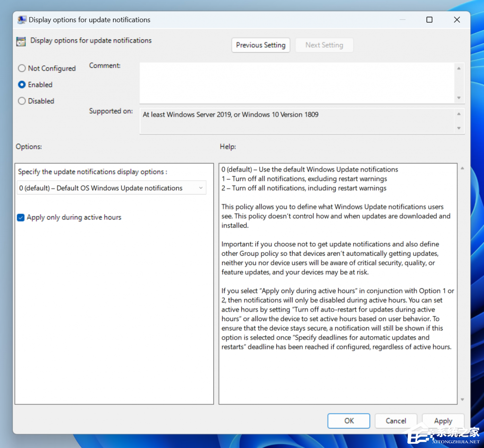The width and height of the screenshot is (484, 448).
Task: Select the Disabled radio button
Action: (x=21, y=101)
